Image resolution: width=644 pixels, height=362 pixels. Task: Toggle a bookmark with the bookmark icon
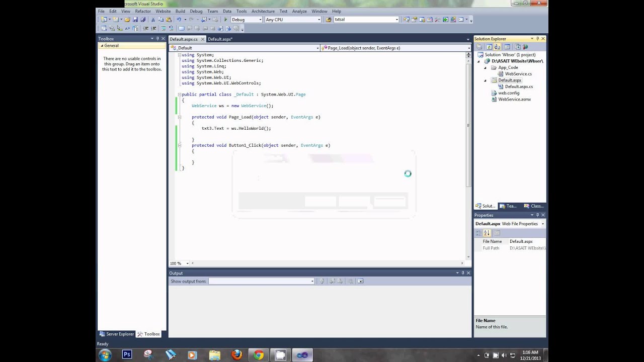pyautogui.click(x=181, y=28)
